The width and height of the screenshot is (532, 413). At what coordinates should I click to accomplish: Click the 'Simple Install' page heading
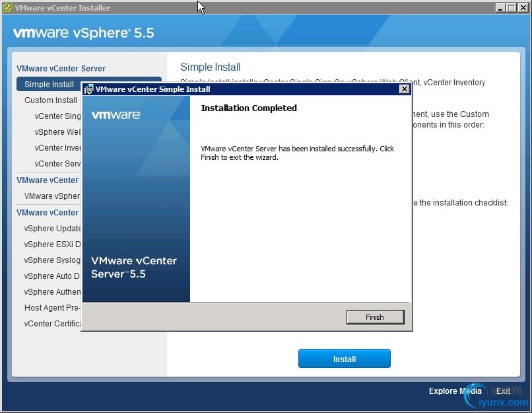[211, 67]
